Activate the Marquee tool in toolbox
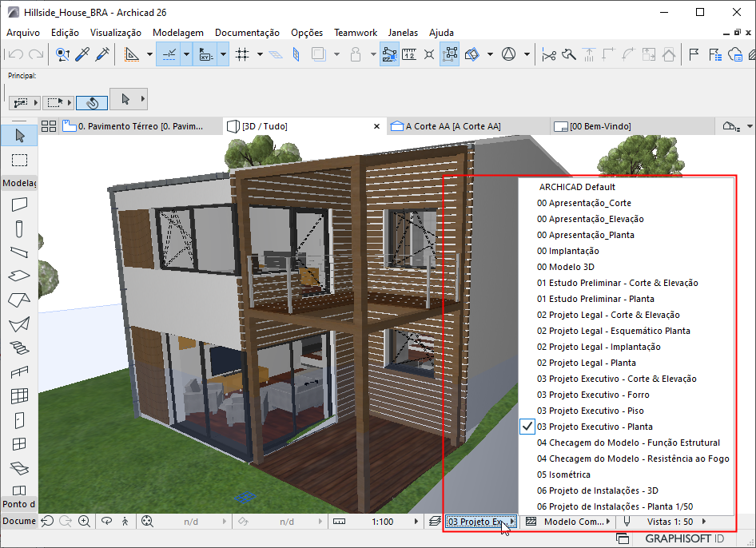 [19, 160]
